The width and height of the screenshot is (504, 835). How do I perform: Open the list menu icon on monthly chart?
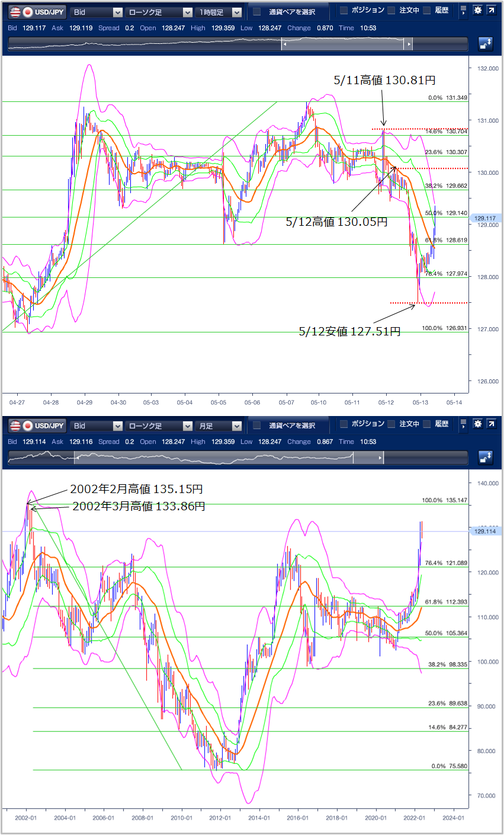[x=463, y=424]
